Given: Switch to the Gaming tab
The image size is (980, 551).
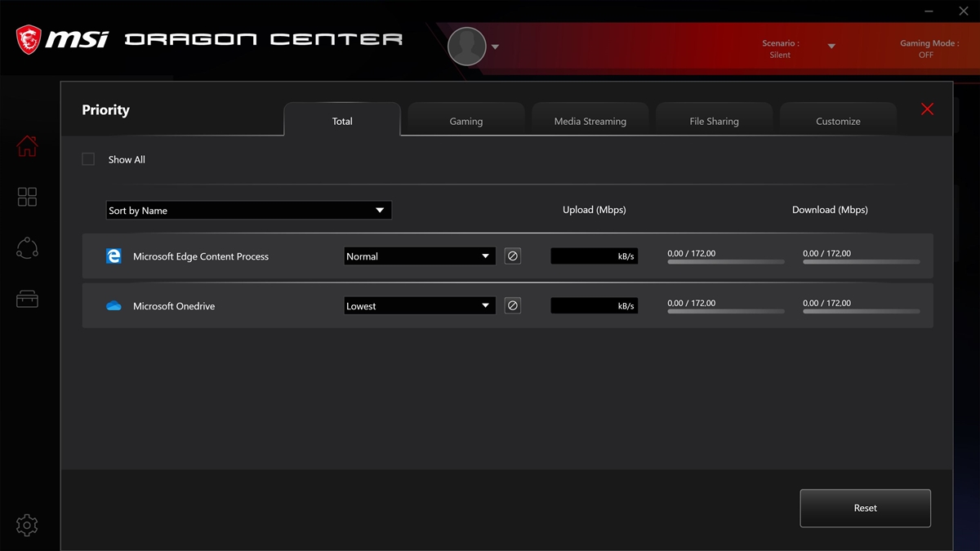Looking at the screenshot, I should click(466, 121).
